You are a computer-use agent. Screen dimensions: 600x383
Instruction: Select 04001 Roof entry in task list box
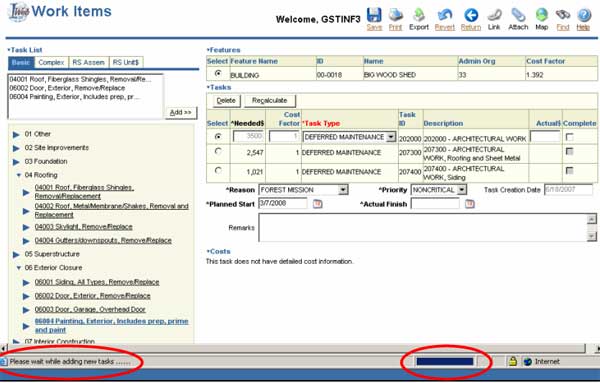pos(80,79)
